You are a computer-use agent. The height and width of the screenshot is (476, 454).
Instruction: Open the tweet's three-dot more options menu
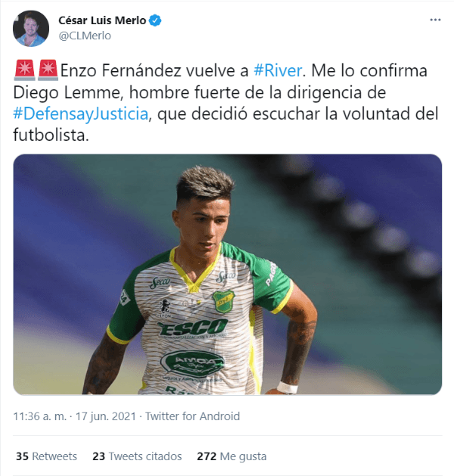tap(435, 20)
